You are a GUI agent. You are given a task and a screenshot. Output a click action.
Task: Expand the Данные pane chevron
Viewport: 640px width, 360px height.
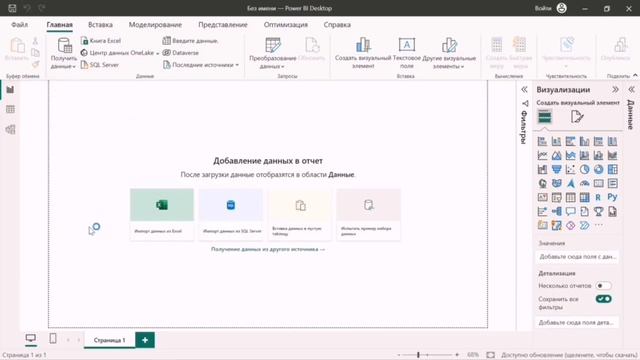click(x=631, y=89)
